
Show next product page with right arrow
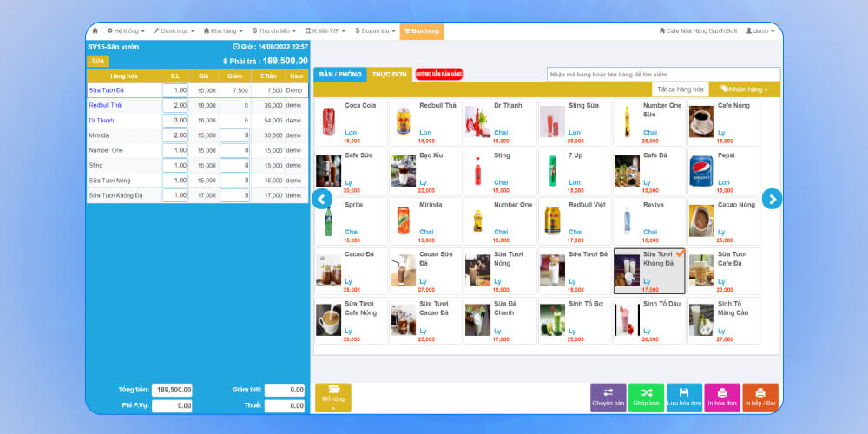coord(772,199)
